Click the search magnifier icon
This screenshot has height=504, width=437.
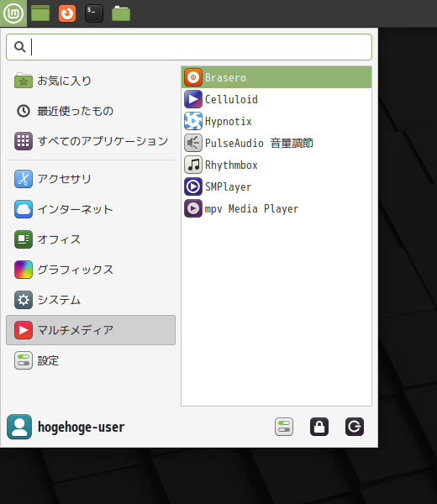(x=20, y=47)
